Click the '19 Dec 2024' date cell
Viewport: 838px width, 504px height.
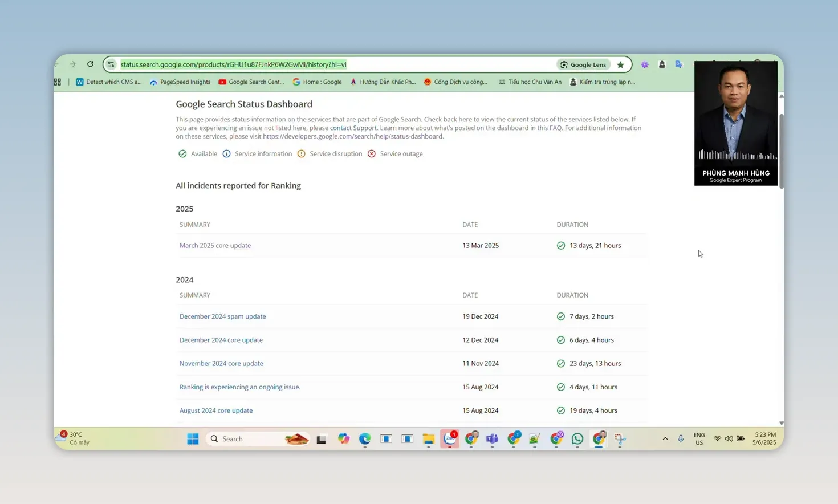pyautogui.click(x=481, y=316)
